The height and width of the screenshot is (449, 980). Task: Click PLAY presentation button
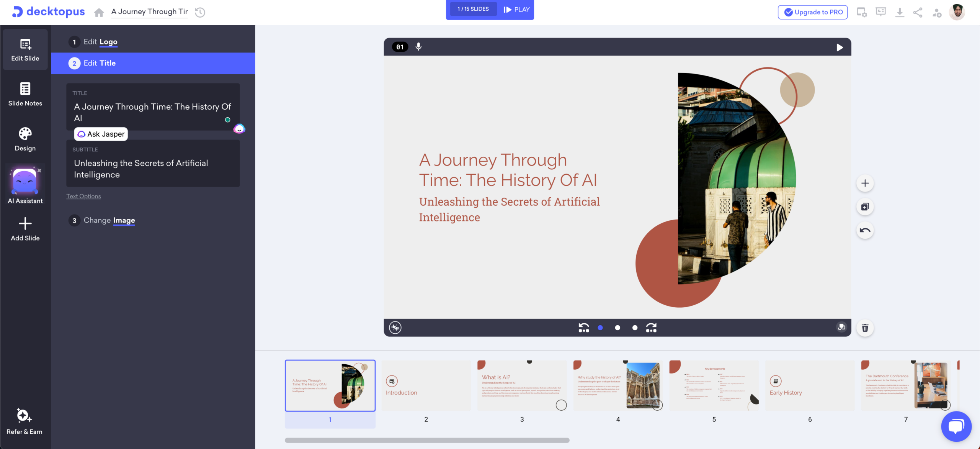pos(518,9)
